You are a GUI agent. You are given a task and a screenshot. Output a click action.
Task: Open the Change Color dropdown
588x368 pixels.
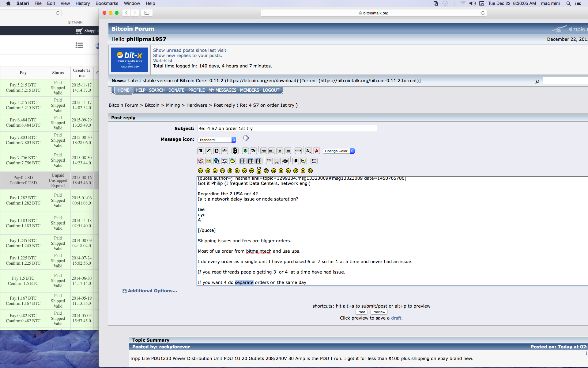click(339, 151)
